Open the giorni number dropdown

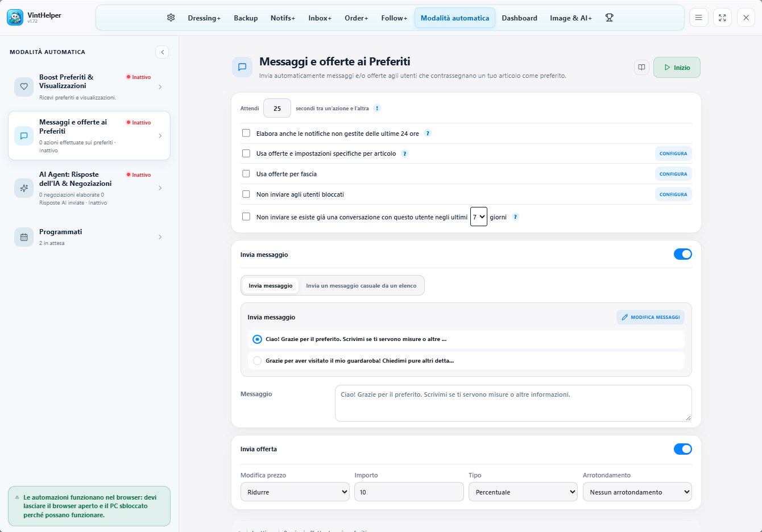pyautogui.click(x=479, y=217)
